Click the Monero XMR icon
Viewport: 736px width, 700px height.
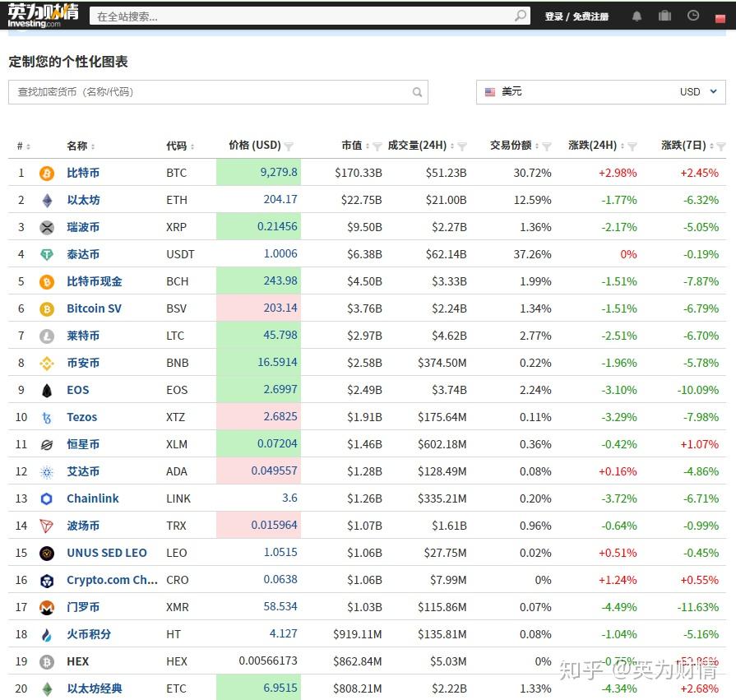[47, 608]
